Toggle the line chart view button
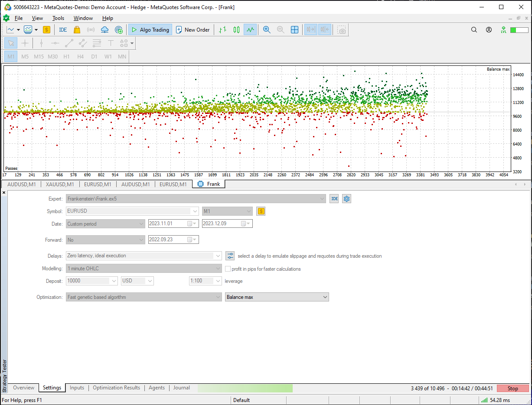Image resolution: width=532 pixels, height=405 pixels. 250,30
